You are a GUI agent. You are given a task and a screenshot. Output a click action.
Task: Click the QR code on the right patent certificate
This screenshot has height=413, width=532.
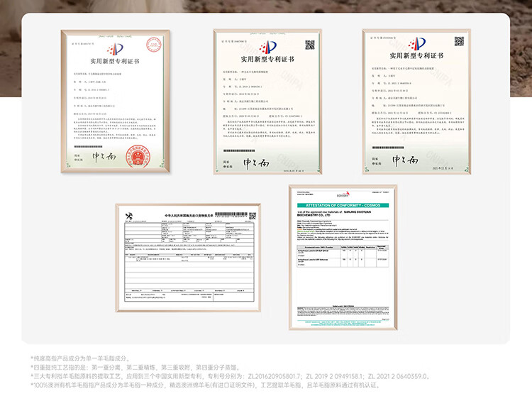click(459, 41)
